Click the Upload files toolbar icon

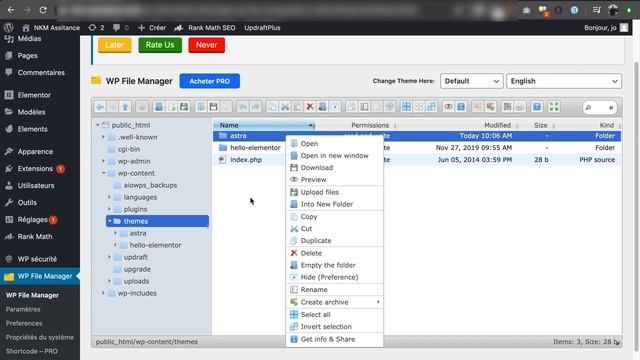(184, 107)
